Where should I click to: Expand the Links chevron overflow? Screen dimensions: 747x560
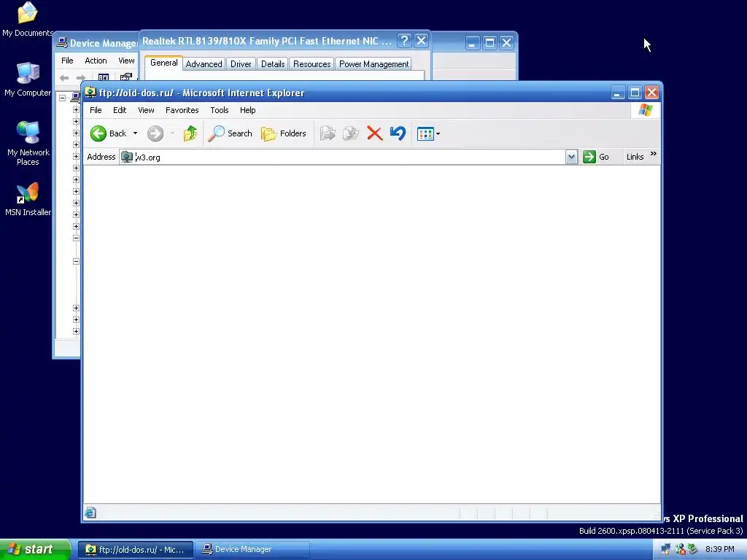(x=653, y=154)
